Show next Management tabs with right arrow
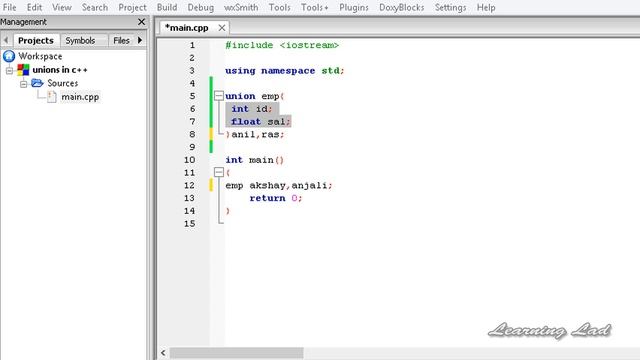 tap(140, 40)
